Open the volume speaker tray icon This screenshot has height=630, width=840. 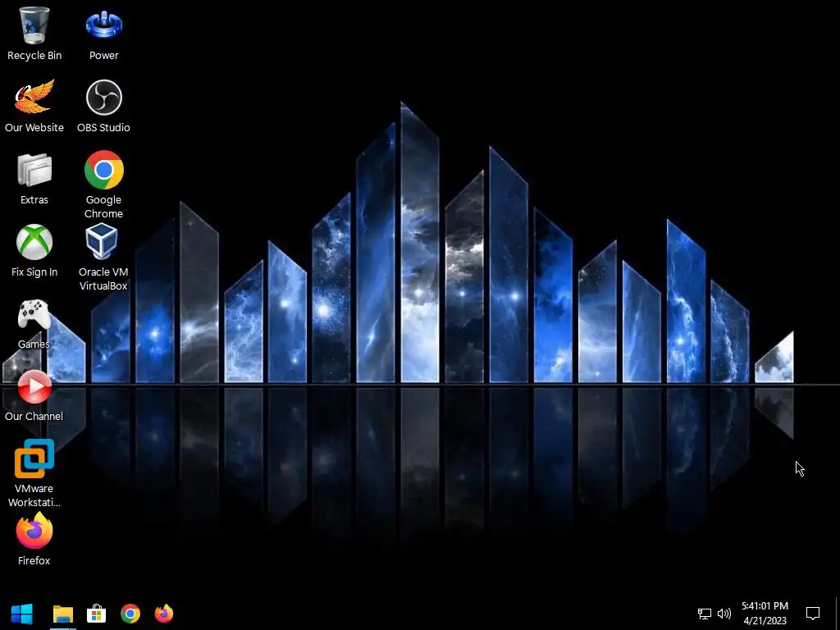coord(724,614)
